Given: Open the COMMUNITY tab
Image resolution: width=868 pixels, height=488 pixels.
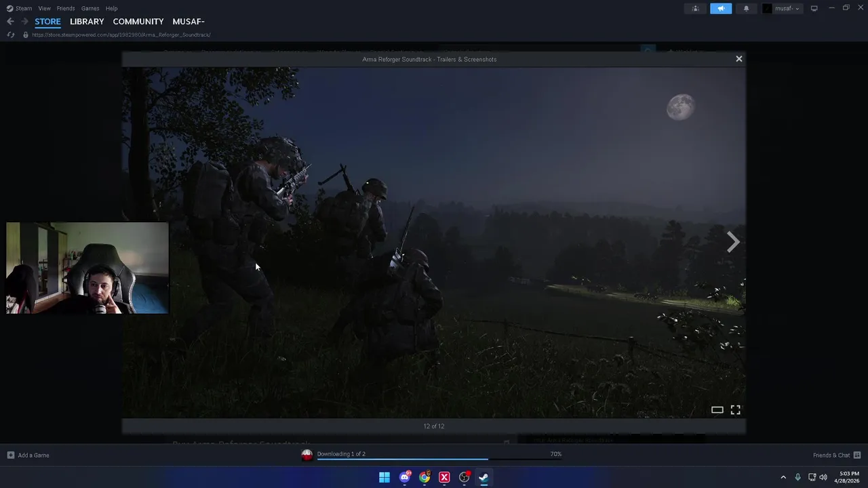Looking at the screenshot, I should [x=138, y=22].
